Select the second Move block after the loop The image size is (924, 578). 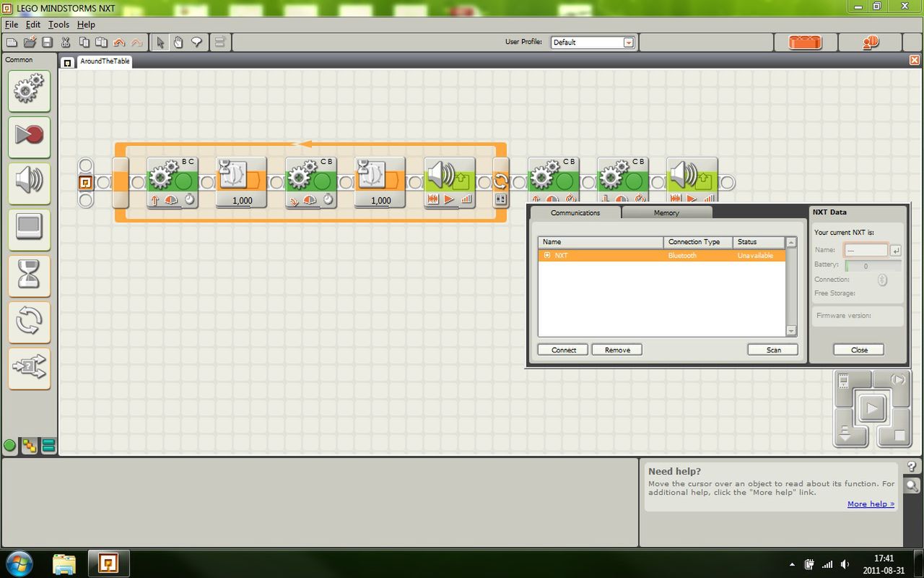click(x=623, y=179)
